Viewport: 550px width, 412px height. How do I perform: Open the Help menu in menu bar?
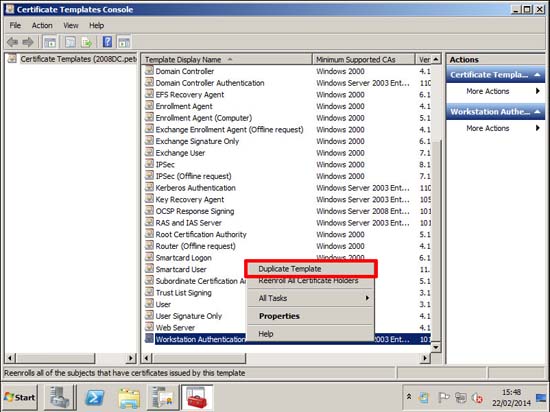click(96, 25)
